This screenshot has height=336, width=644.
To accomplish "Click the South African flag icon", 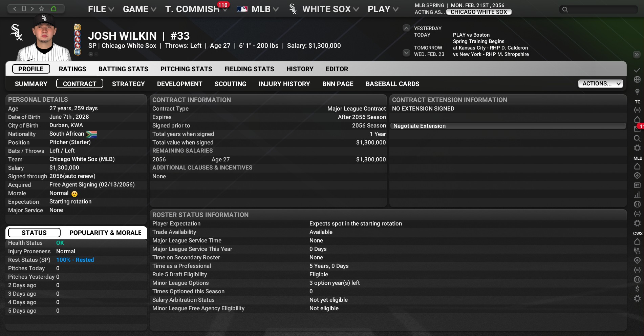I will coord(91,134).
